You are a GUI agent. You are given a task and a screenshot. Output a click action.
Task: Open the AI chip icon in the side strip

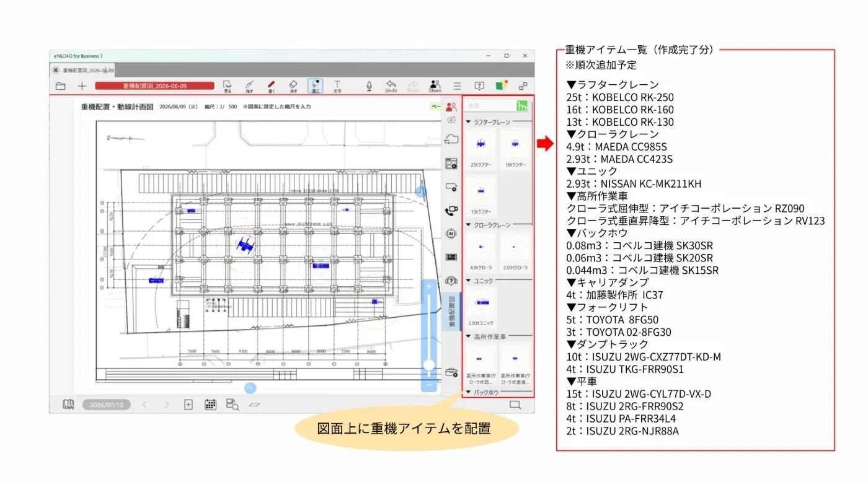pyautogui.click(x=451, y=234)
